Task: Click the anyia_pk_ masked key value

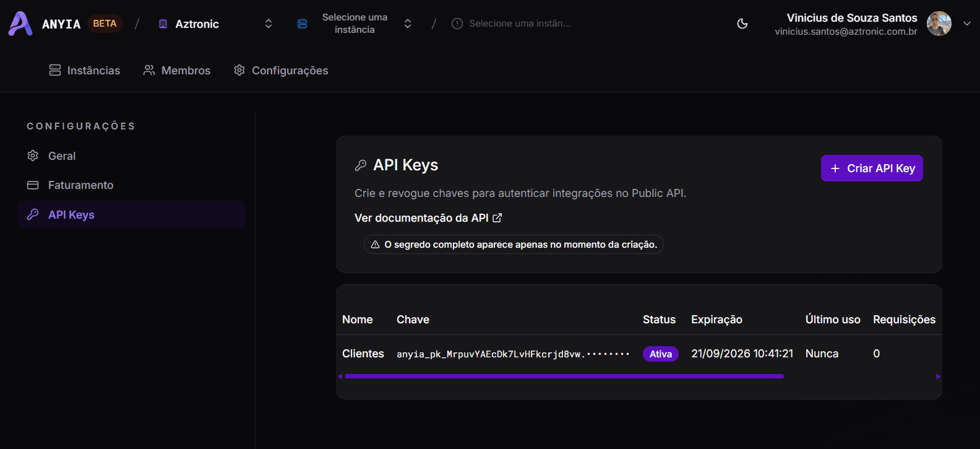Action: [513, 354]
